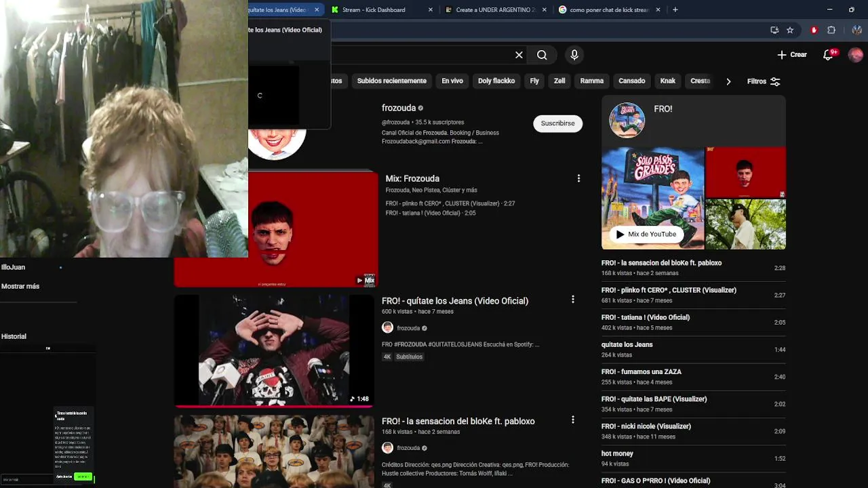Switch to Stream - Kick Dashboard tab
Image resolution: width=868 pixels, height=488 pixels.
pos(382,9)
